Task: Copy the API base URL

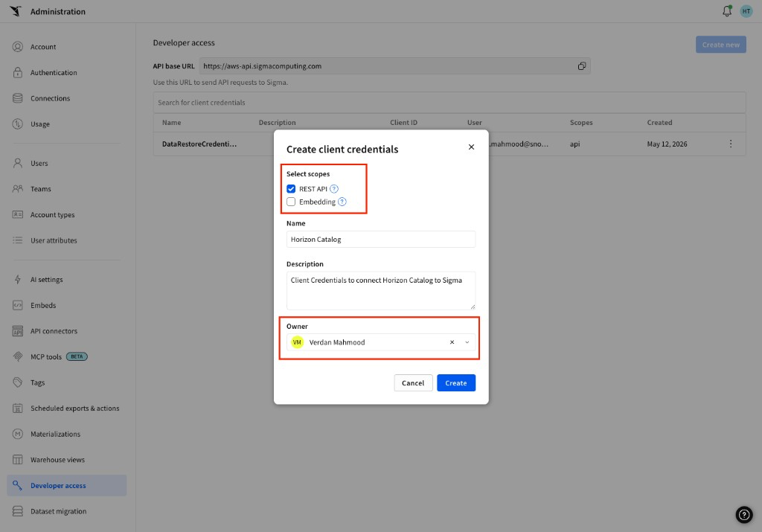Action: pos(582,66)
